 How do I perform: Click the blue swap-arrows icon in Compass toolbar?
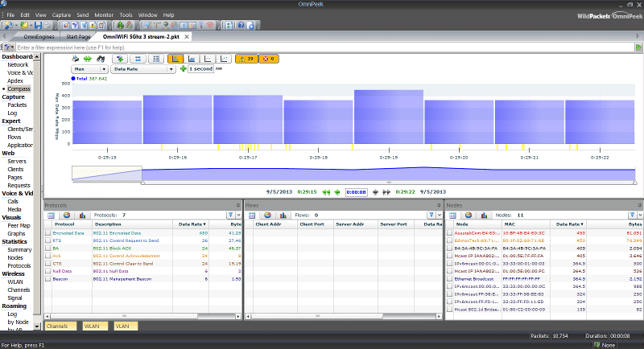coord(138,59)
